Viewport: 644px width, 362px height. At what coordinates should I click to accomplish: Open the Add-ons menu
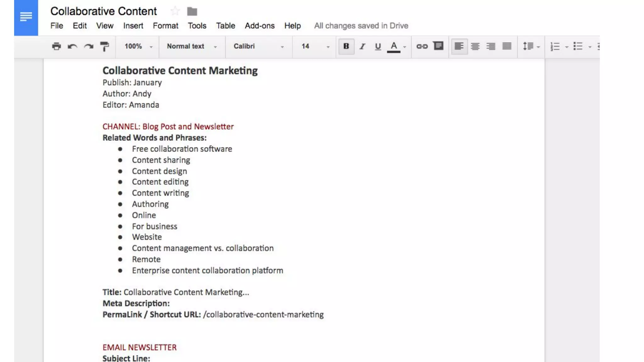[259, 26]
